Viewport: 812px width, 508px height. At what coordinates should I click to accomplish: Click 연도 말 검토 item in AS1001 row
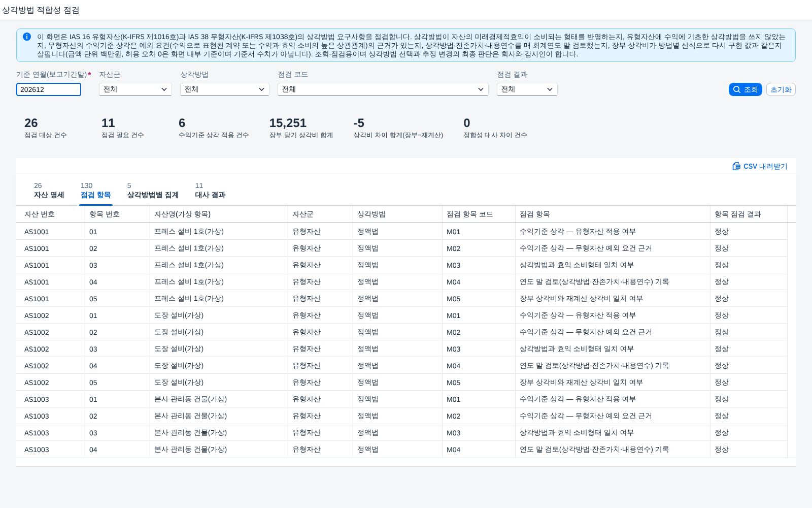point(594,282)
